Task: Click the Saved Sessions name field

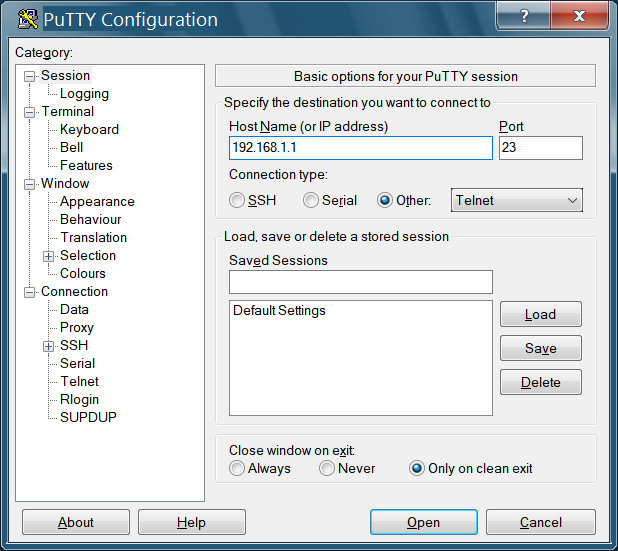Action: 361,282
